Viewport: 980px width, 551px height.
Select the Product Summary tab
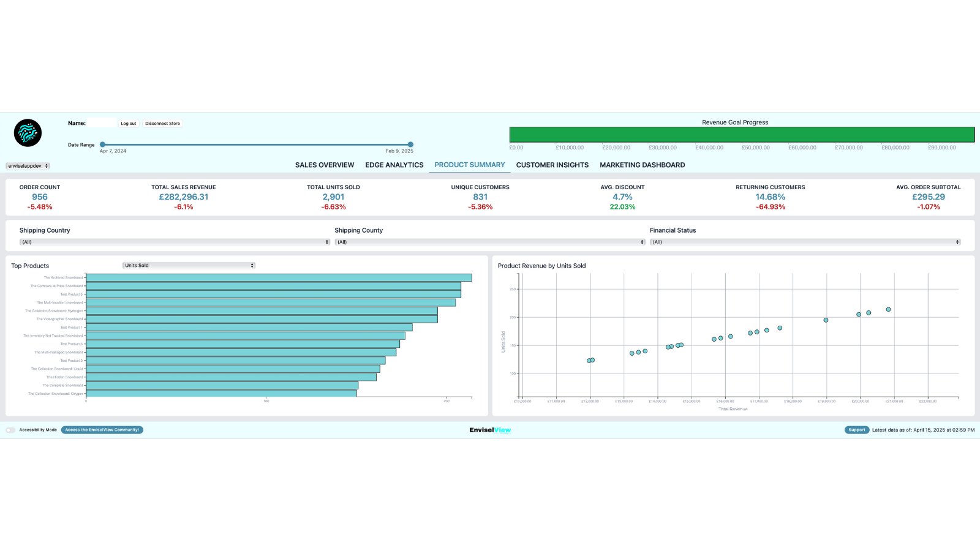pyautogui.click(x=470, y=165)
